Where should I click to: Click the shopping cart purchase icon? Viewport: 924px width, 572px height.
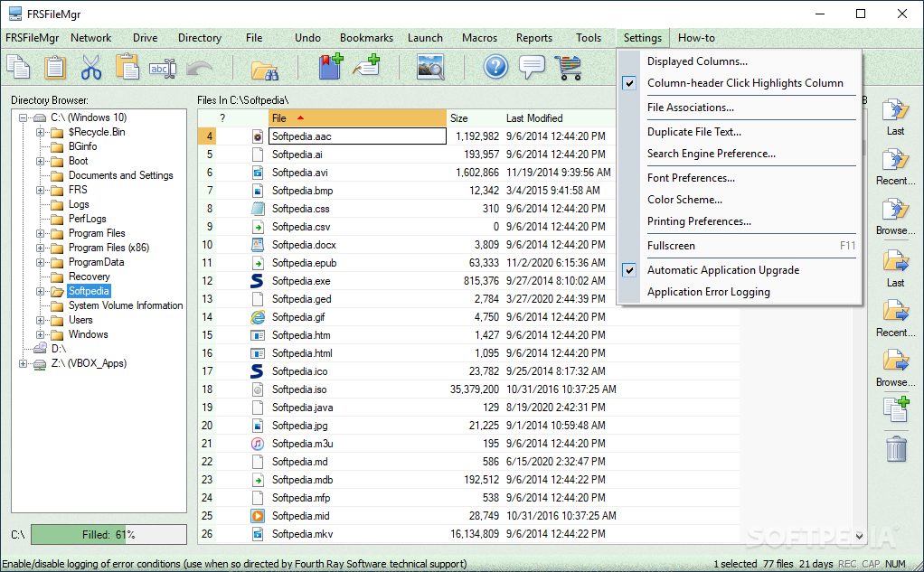[568, 67]
